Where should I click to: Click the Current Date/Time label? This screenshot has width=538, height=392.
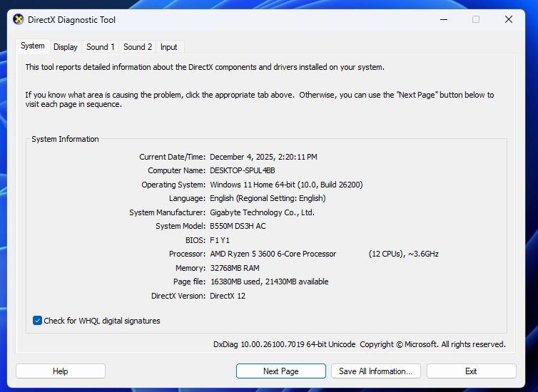(172, 157)
